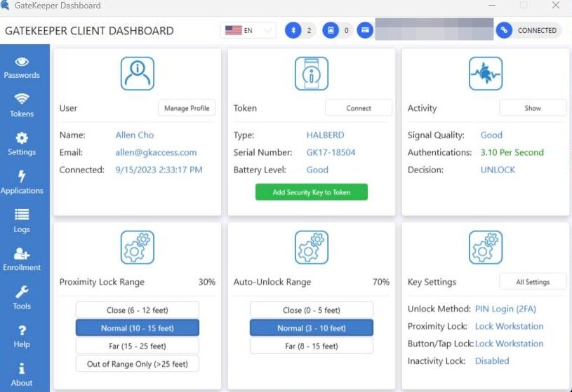Click the CONNECTED status label

[x=537, y=30]
